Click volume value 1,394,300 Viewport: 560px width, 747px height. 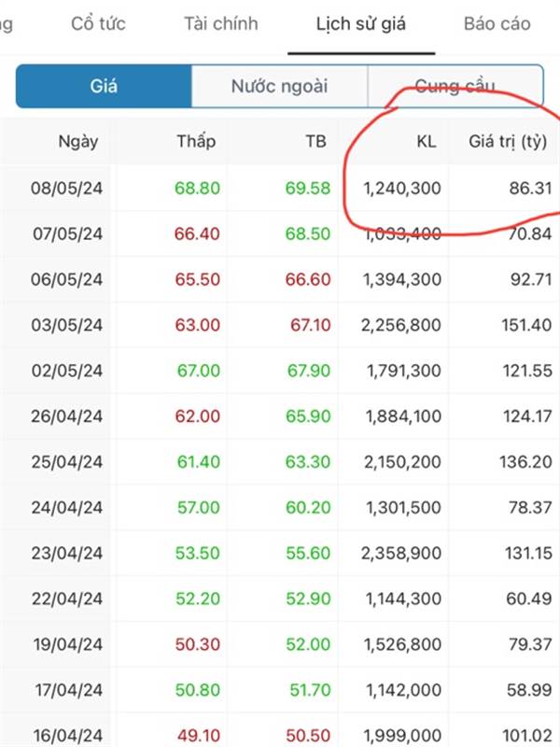(x=402, y=279)
